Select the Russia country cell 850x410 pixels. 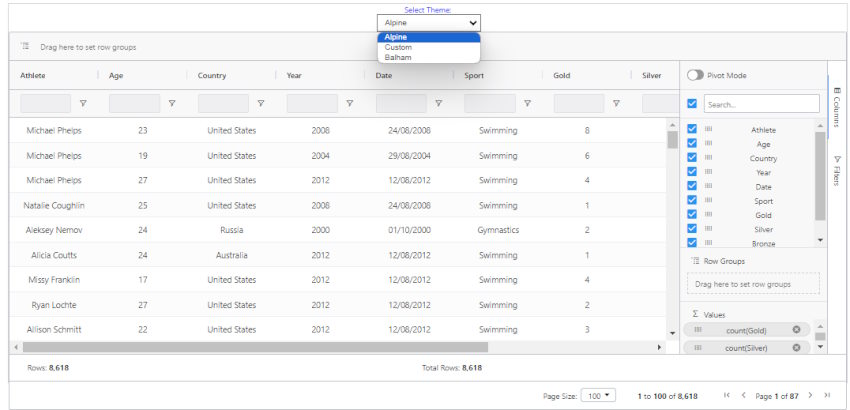pos(231,230)
